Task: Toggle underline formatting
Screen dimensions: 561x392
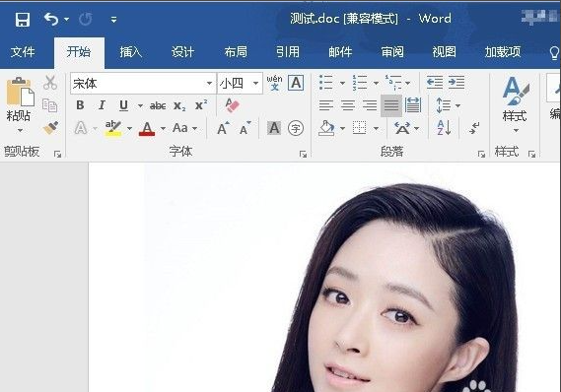Action: pos(123,105)
